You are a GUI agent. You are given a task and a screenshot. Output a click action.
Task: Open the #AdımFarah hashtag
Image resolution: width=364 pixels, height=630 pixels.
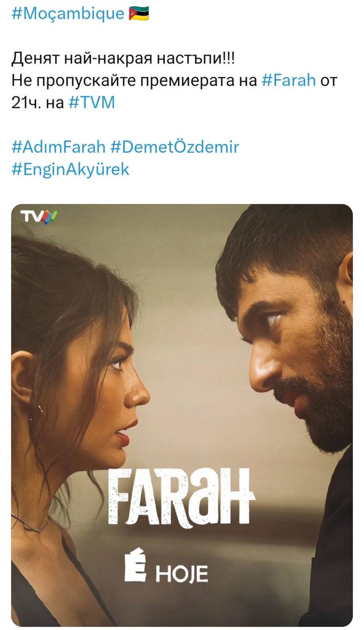click(x=58, y=147)
